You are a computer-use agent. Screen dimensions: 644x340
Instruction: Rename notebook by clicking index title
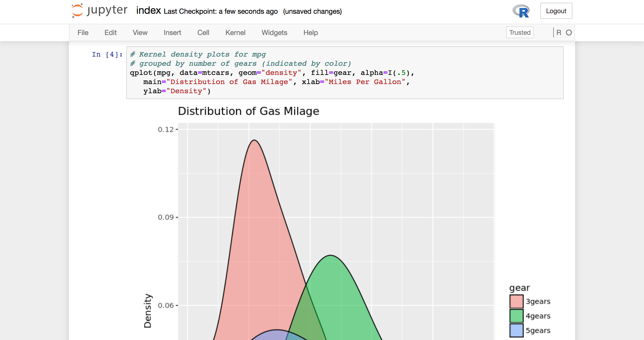[x=148, y=11]
